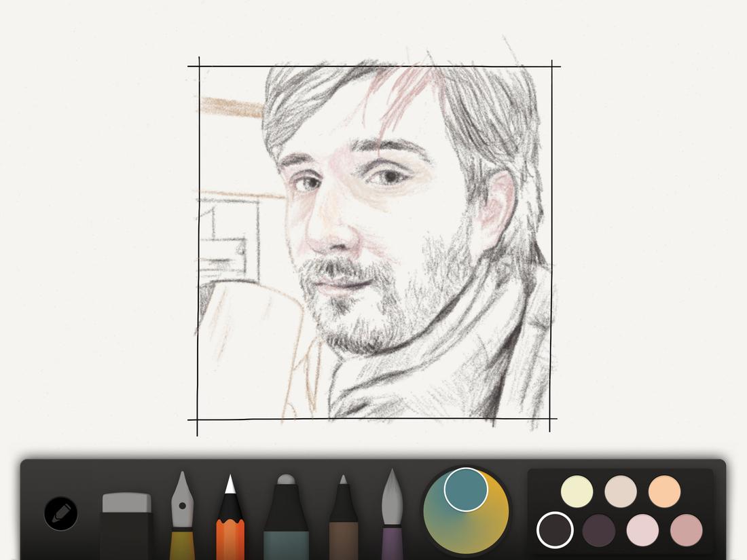The height and width of the screenshot is (560, 747).
Task: Tap the circular pencil badge icon
Action: [60, 513]
